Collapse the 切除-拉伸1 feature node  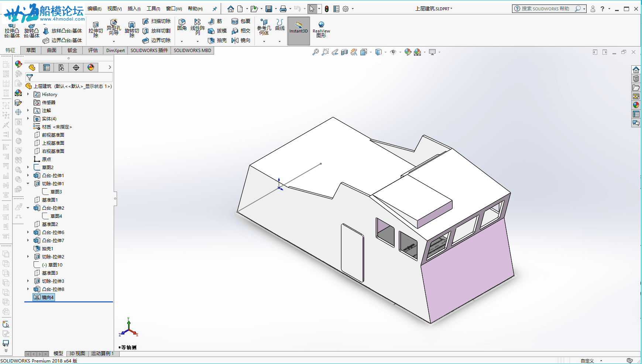[x=28, y=184]
